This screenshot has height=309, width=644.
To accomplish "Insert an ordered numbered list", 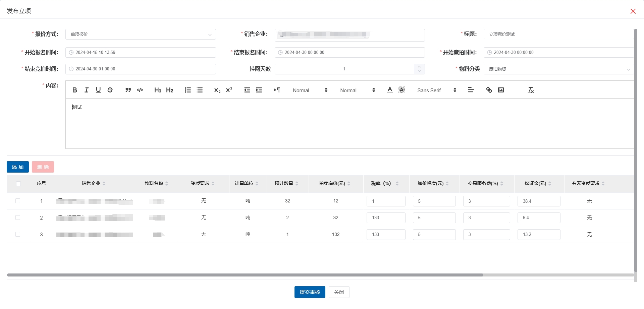I will pos(188,90).
